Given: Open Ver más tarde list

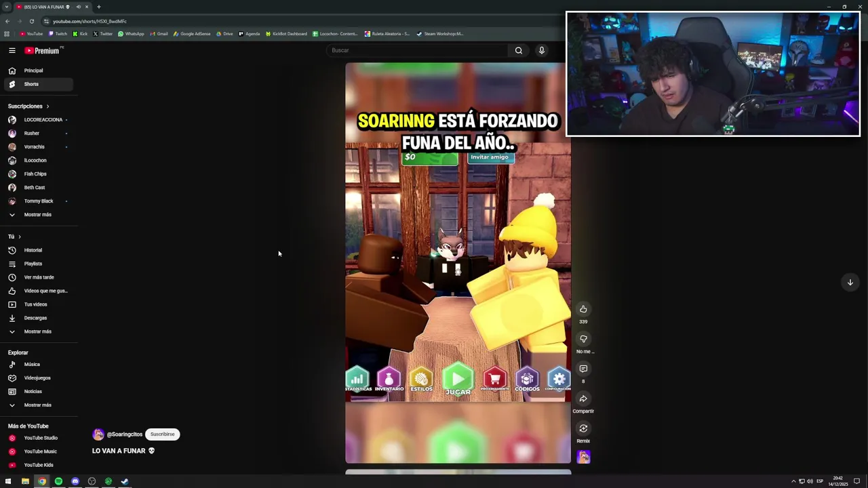Looking at the screenshot, I should click(x=38, y=277).
